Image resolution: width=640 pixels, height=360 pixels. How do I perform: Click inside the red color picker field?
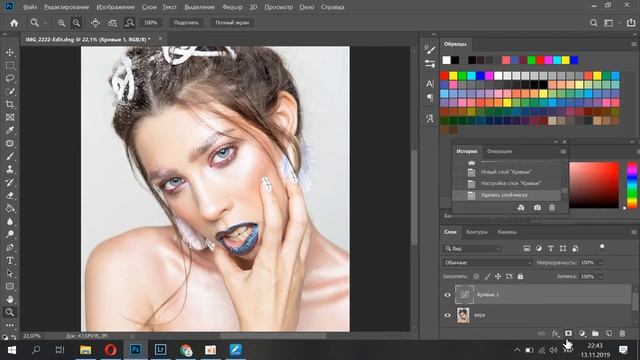pyautogui.click(x=594, y=185)
